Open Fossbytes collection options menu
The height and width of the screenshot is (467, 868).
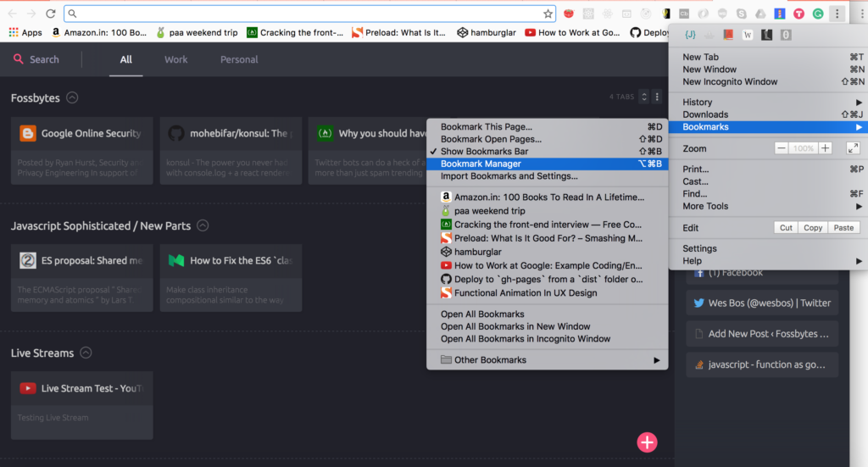[x=657, y=97]
